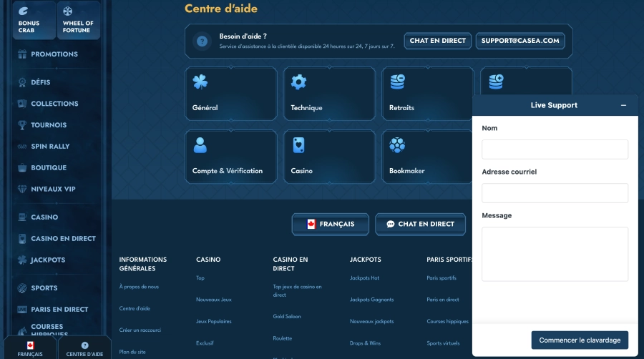This screenshot has width=644, height=359.
Task: Focus the Nom input field
Action: (555, 149)
